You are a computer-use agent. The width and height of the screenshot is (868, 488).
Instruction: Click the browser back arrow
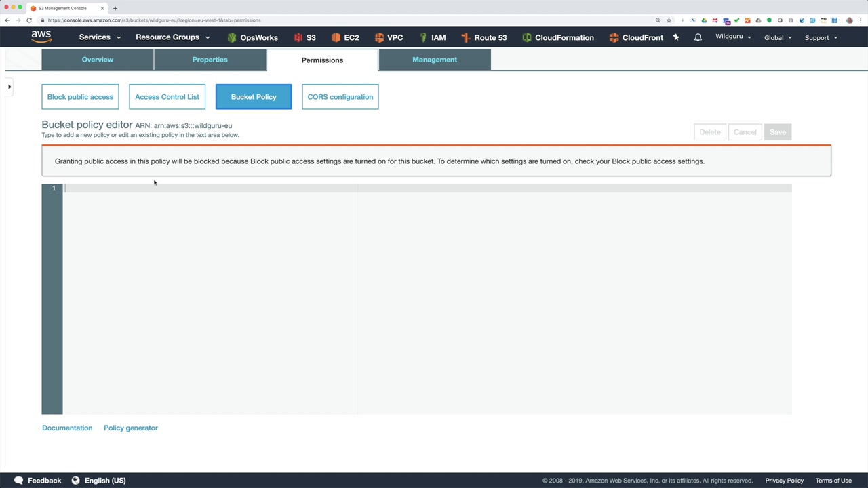[x=7, y=20]
